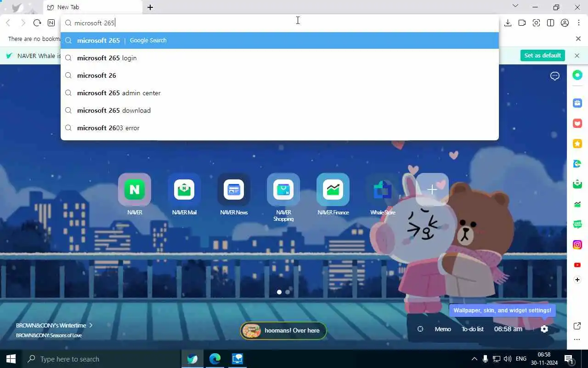Open the browser three-dot menu
This screenshot has height=368, width=588.
click(x=579, y=23)
